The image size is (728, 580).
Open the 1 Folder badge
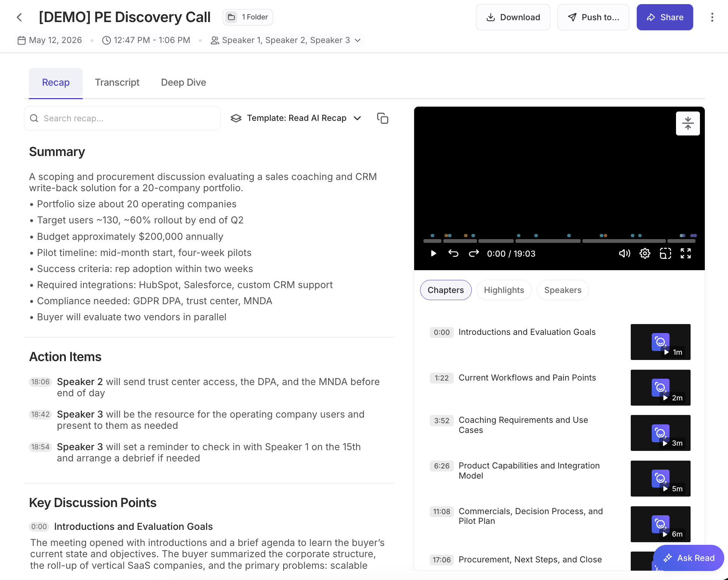click(x=248, y=17)
